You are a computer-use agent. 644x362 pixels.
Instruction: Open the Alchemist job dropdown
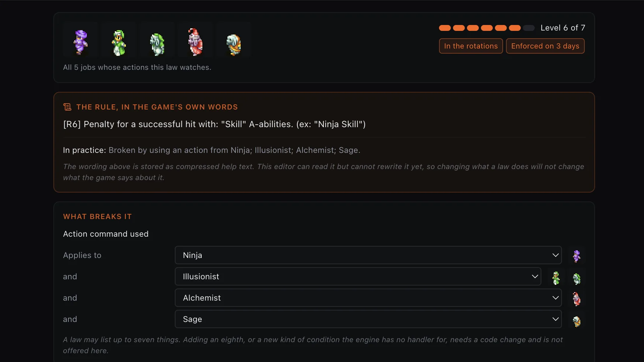pyautogui.click(x=368, y=298)
